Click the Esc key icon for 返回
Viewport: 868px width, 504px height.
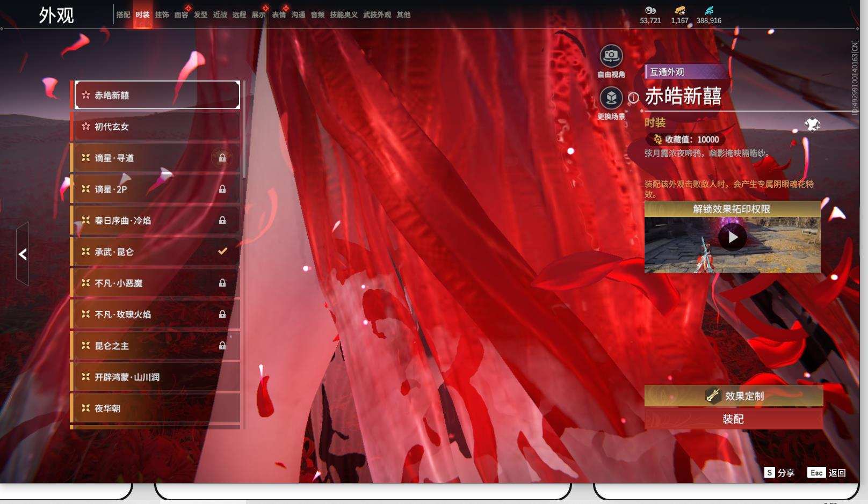pyautogui.click(x=816, y=472)
